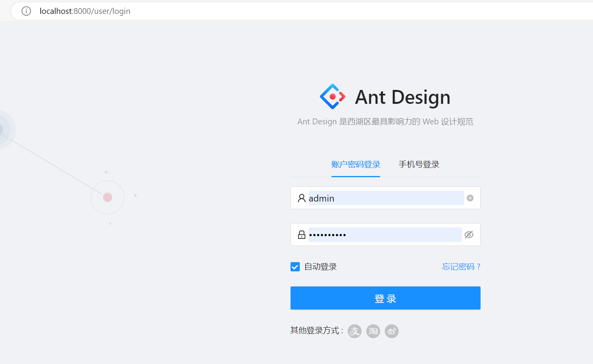Click the 自动登录 label text
593x364 pixels.
(321, 267)
